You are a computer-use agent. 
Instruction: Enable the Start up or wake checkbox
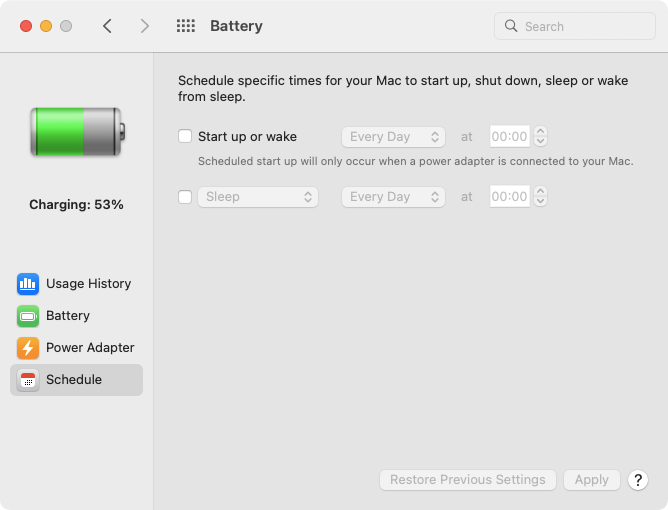pyautogui.click(x=185, y=137)
